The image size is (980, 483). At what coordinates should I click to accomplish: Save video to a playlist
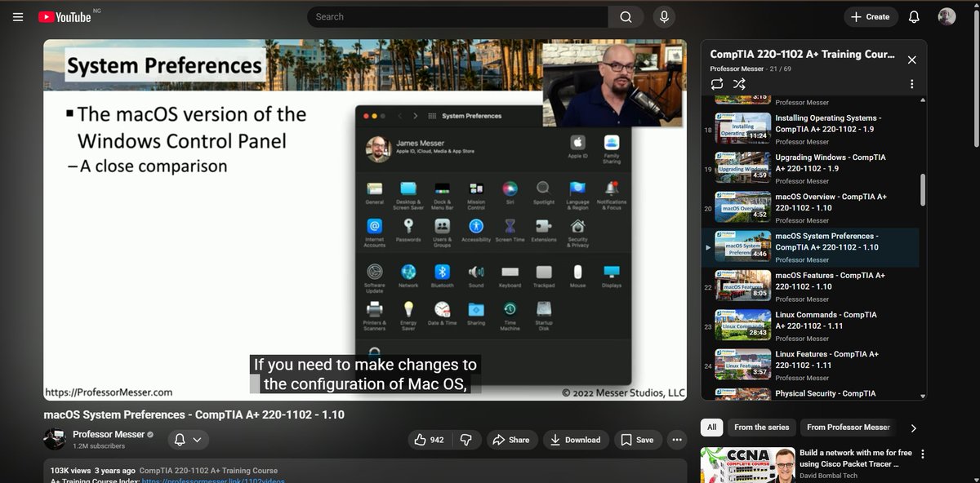click(638, 440)
